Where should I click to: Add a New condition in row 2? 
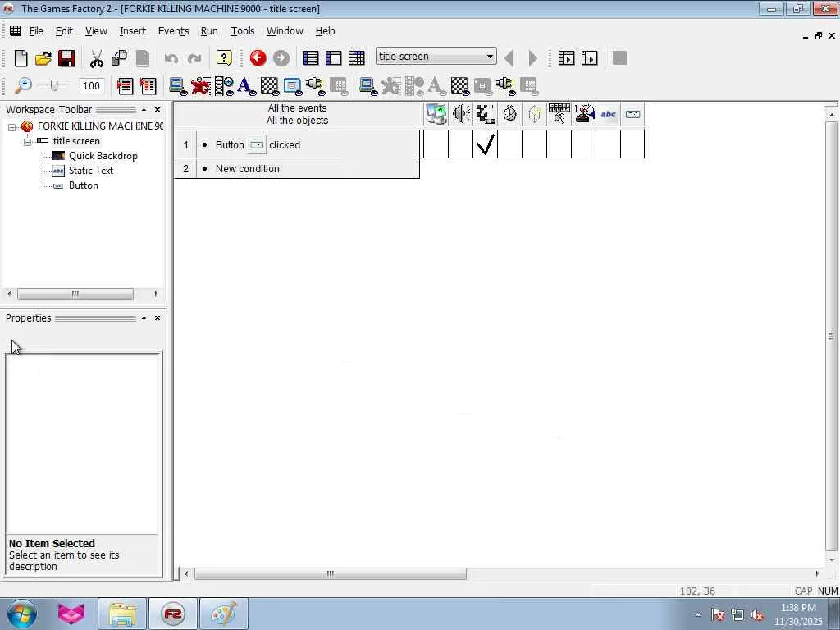248,169
